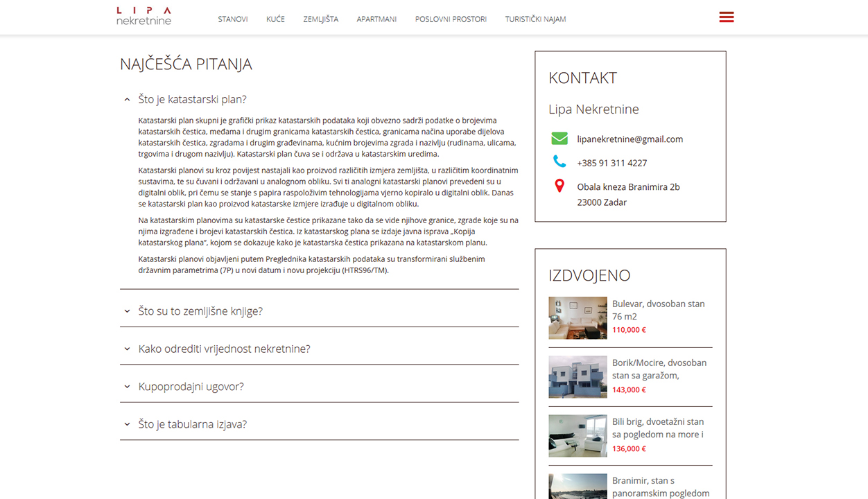
Task: Open the 'Bulevar, dvosoban stan 76 m2' listing
Action: pyautogui.click(x=659, y=310)
